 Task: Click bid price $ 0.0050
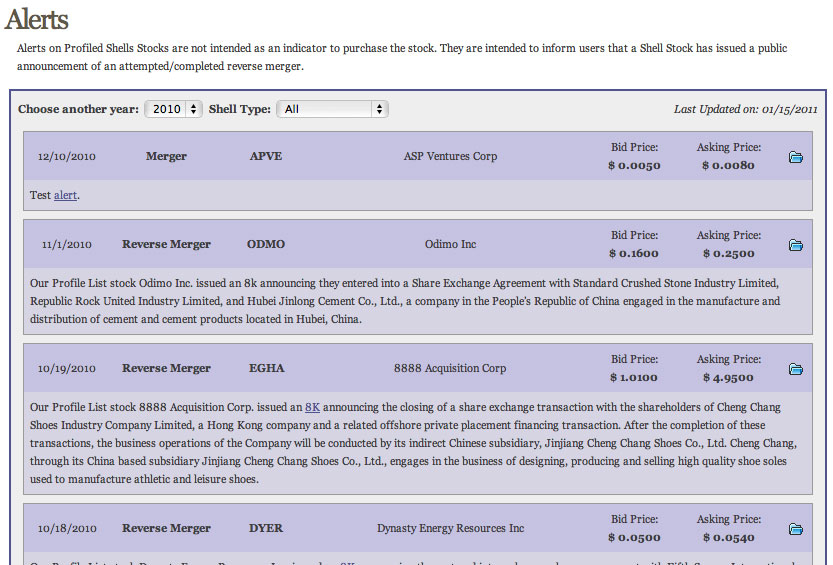pos(634,166)
